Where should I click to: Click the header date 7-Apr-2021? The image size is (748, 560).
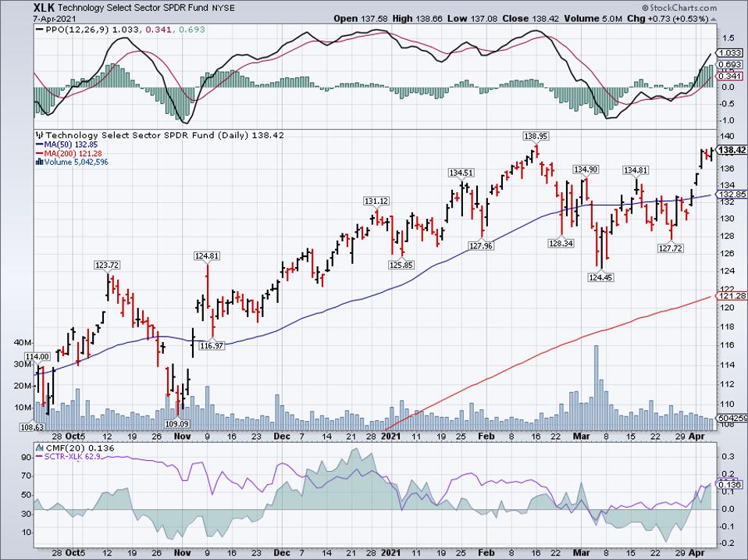[x=54, y=19]
